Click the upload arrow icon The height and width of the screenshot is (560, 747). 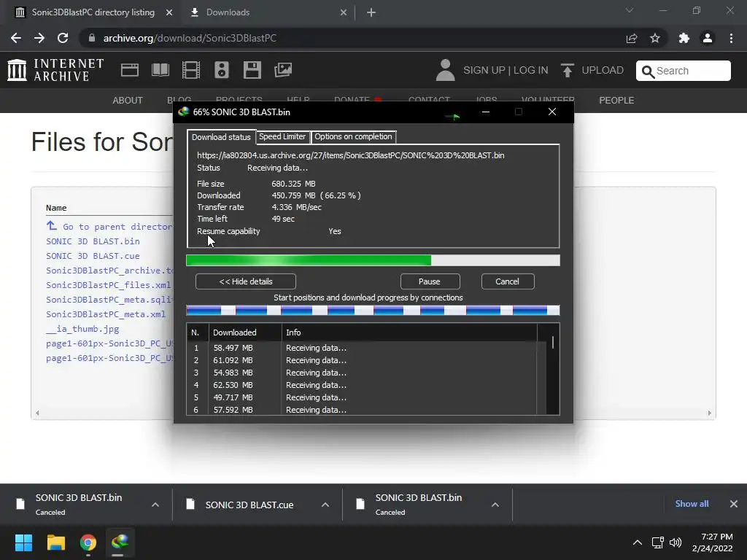pyautogui.click(x=567, y=71)
